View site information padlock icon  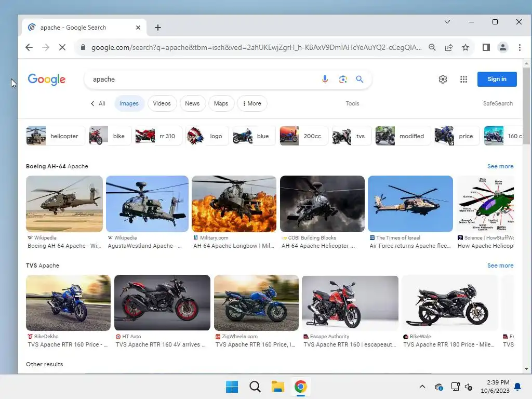click(x=83, y=47)
